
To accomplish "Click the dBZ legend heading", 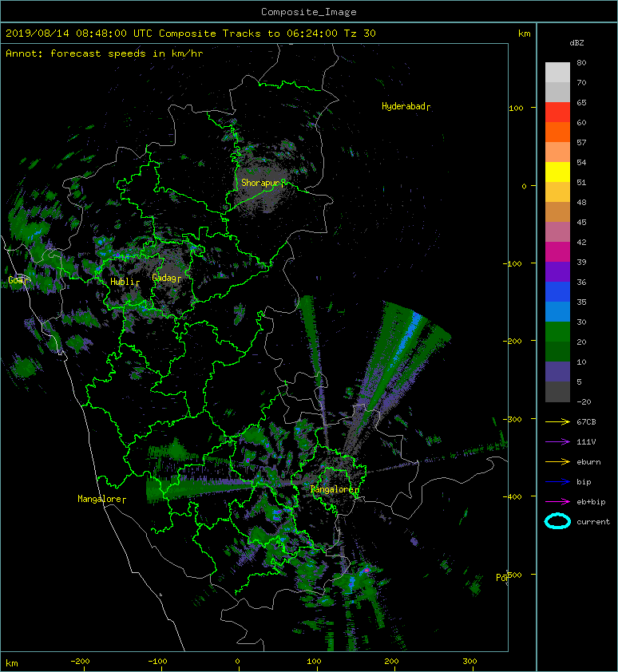I will (576, 43).
